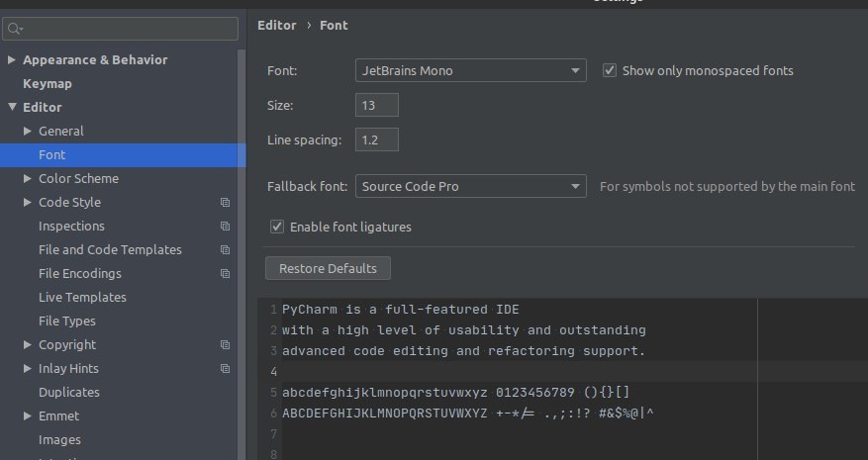Image resolution: width=868 pixels, height=460 pixels.
Task: Expand the Appearance & Behavior section
Action: click(12, 60)
